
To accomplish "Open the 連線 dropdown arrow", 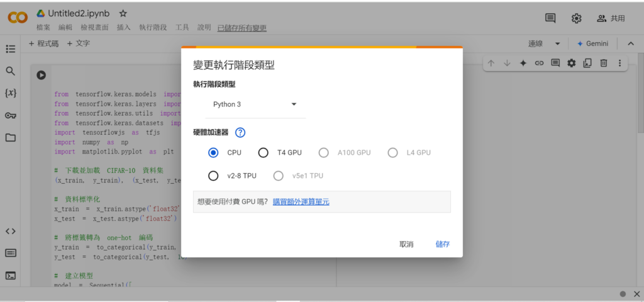I will point(557,43).
